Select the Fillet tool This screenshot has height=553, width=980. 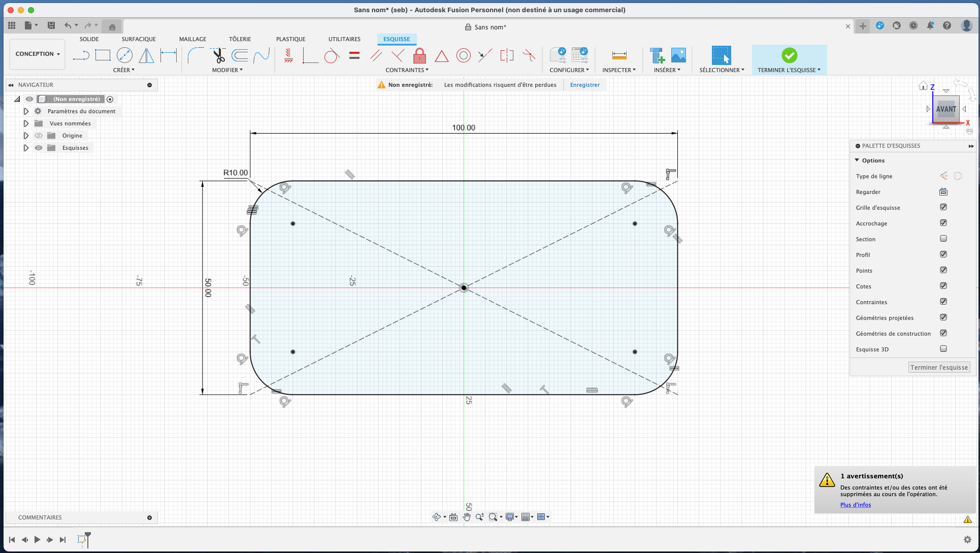tap(195, 55)
